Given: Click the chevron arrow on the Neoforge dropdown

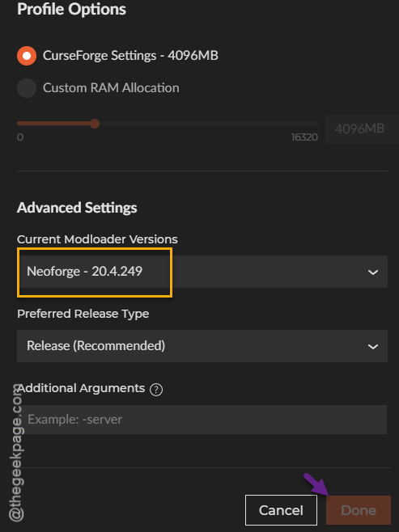Looking at the screenshot, I should coord(373,272).
